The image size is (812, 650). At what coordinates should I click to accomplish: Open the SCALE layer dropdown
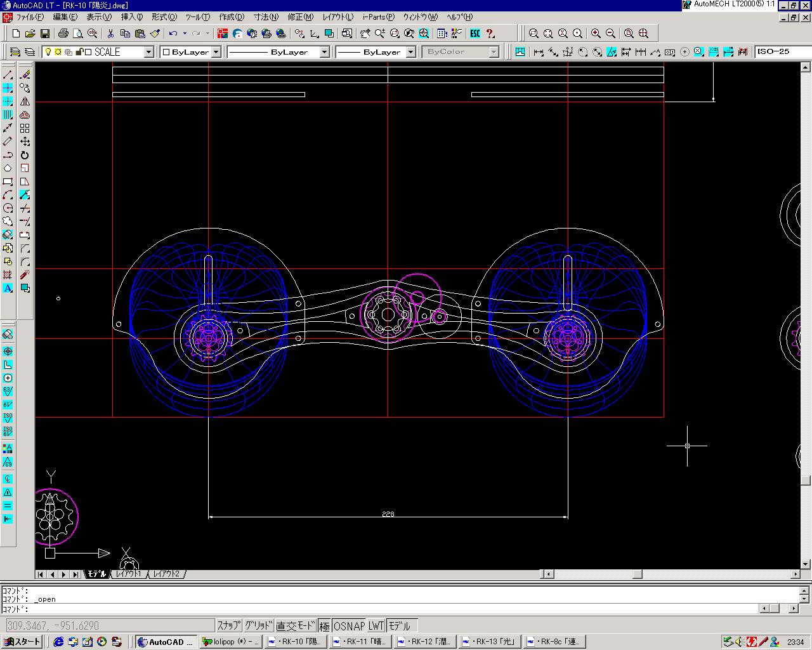coord(149,52)
